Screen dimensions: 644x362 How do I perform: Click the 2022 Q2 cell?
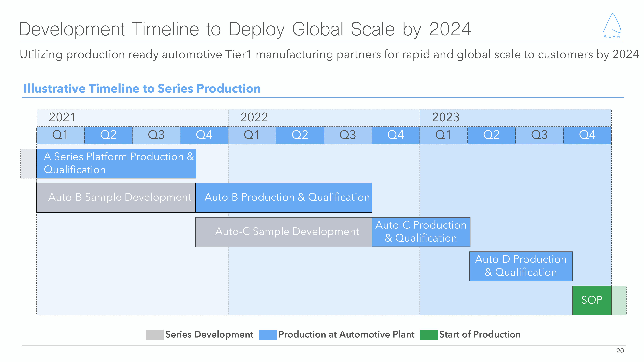point(300,135)
